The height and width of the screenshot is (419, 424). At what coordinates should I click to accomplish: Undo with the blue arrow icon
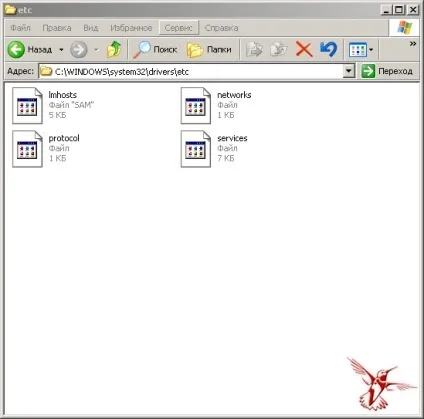(x=328, y=50)
